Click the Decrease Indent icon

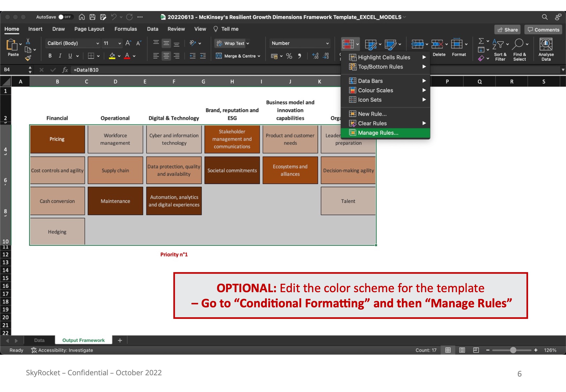193,56
